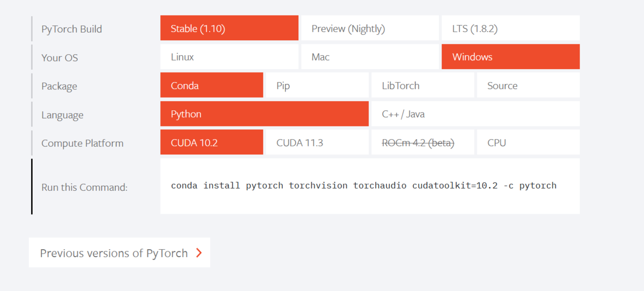Click the Run this Command label
The image size is (644, 291).
tap(84, 188)
